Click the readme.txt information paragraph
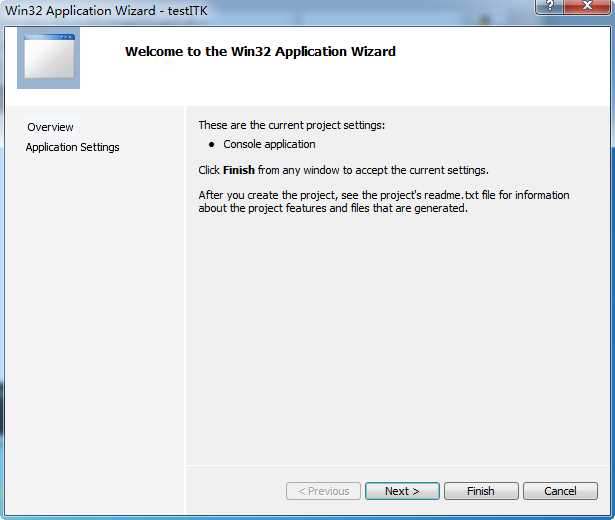Viewport: 615px width, 520px height. (384, 202)
